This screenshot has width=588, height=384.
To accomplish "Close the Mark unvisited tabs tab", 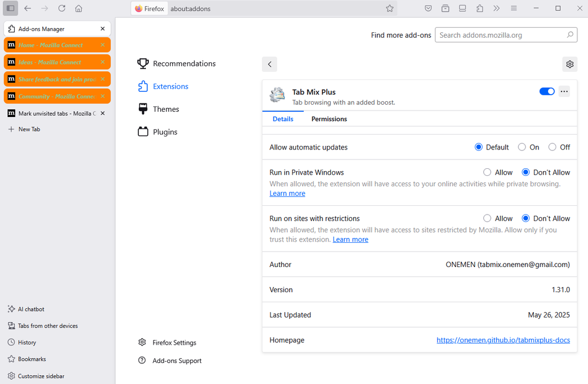I will tap(103, 113).
